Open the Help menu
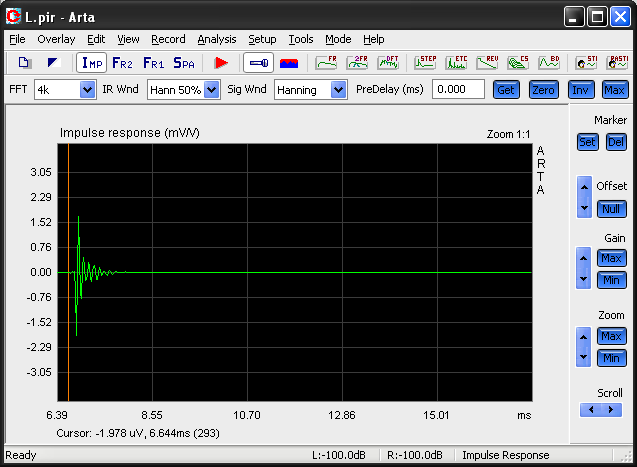Screen dimensions: 637x467 click(x=373, y=39)
